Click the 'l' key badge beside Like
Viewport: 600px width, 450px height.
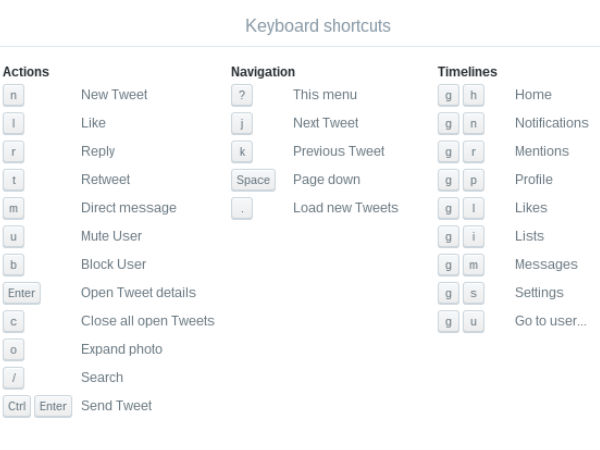coord(13,123)
